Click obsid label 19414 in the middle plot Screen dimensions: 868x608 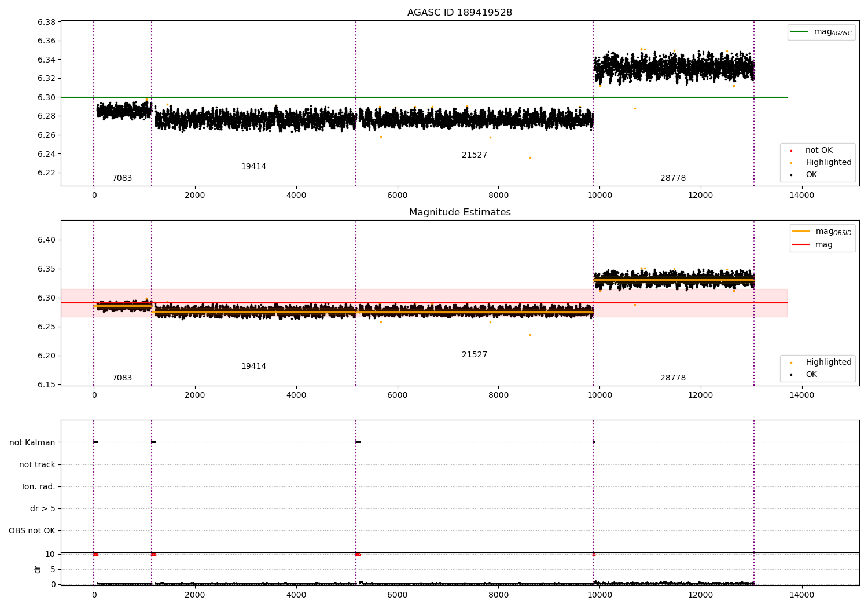pyautogui.click(x=253, y=367)
